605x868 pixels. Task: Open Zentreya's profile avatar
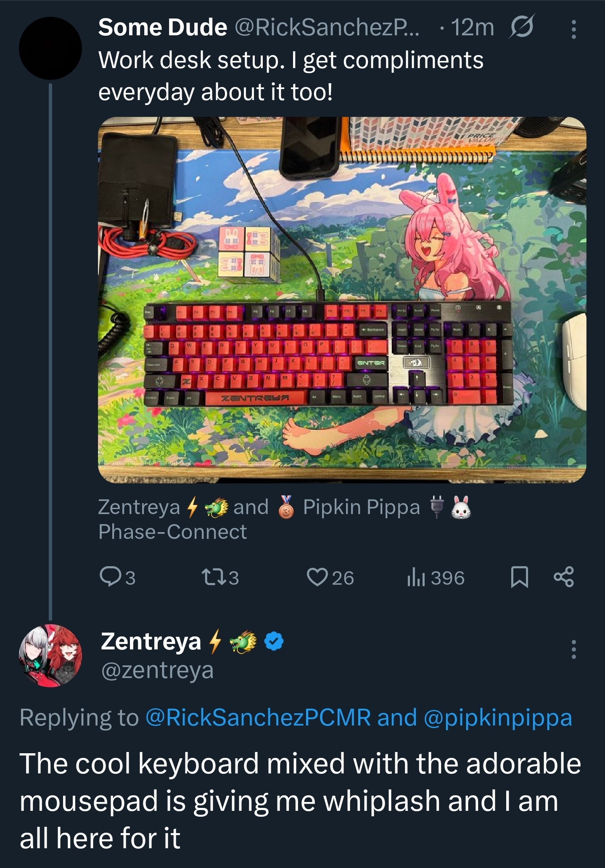click(x=50, y=656)
